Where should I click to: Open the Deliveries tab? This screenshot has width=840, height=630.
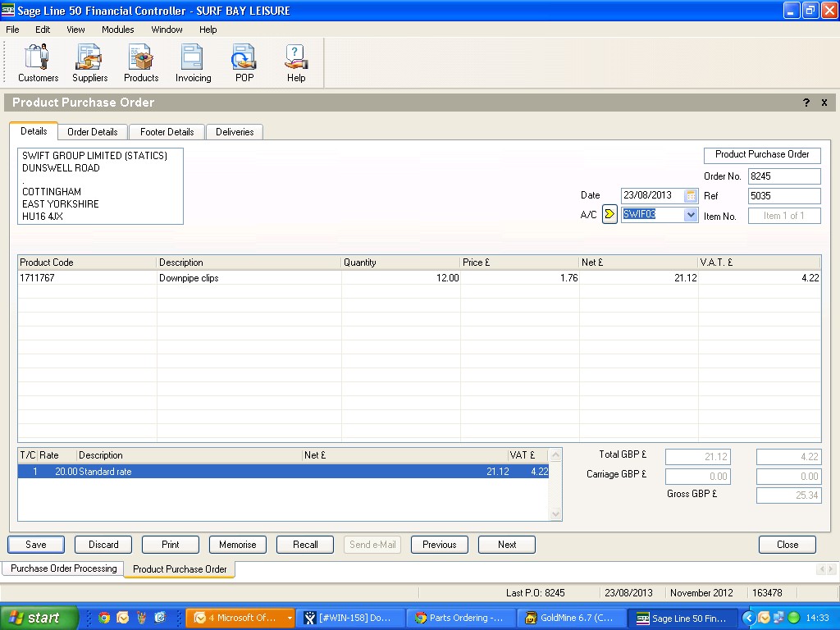(x=235, y=132)
